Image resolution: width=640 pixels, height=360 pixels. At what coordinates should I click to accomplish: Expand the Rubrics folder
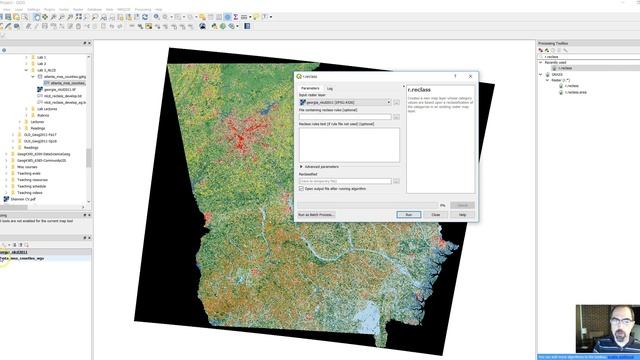[x=27, y=116]
